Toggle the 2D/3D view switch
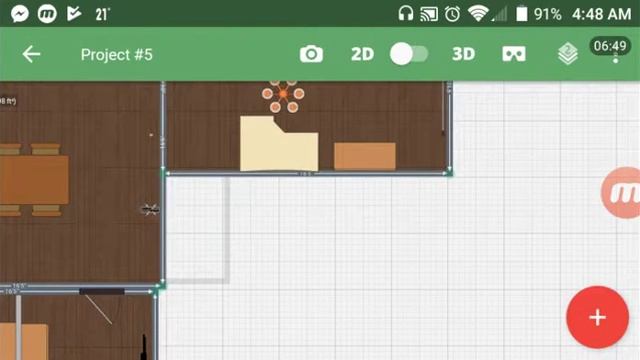Image resolution: width=640 pixels, height=360 pixels. [x=409, y=54]
